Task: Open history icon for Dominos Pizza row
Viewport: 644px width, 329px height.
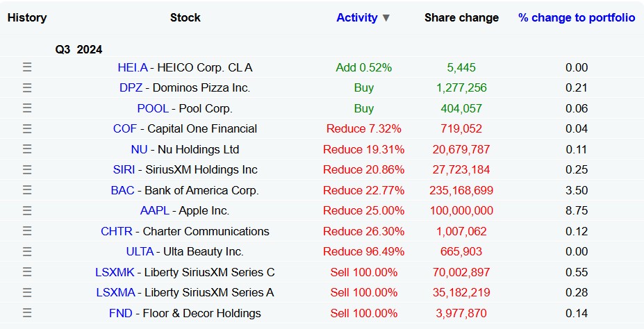Action: (x=27, y=87)
